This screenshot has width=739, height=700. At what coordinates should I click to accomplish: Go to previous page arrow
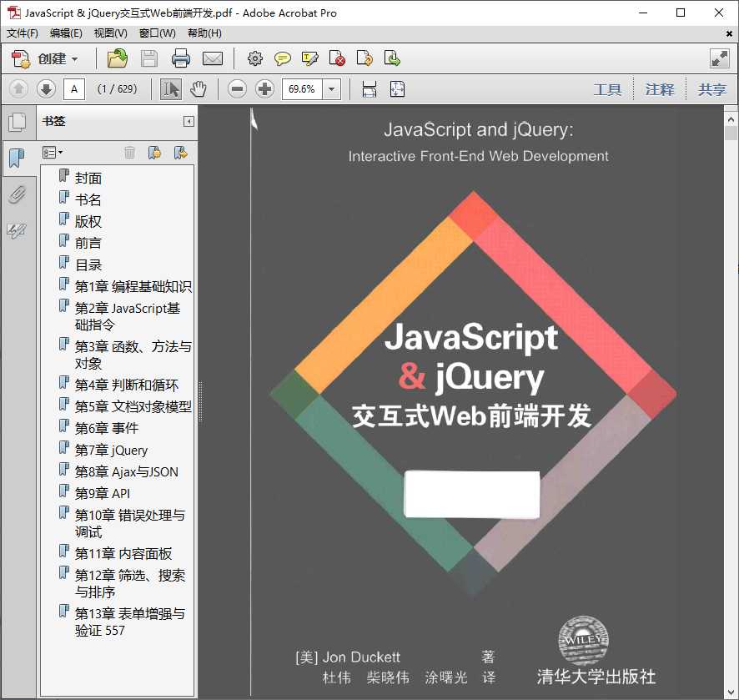tap(18, 88)
